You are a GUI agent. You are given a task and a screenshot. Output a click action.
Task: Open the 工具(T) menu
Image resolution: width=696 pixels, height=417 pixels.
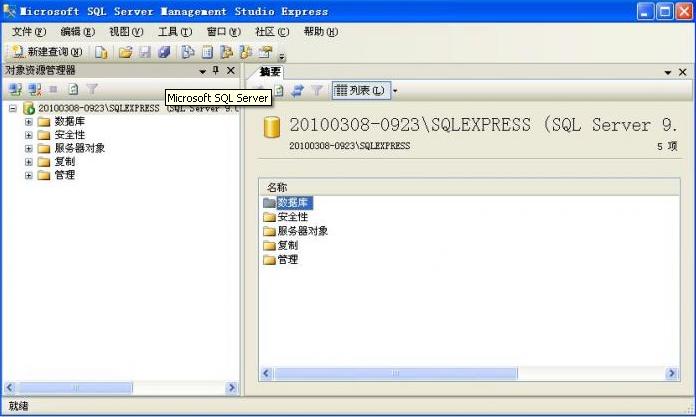(x=175, y=32)
